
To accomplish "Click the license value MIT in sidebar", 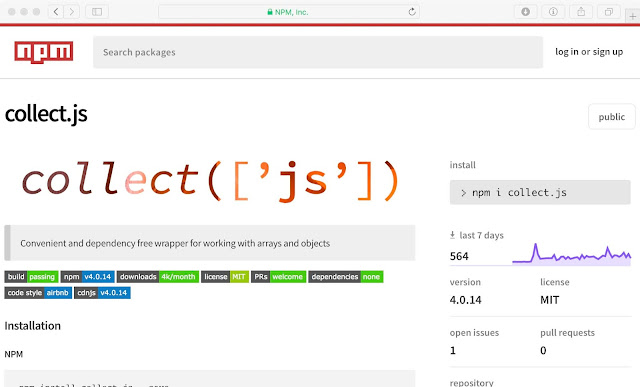I will [x=550, y=300].
